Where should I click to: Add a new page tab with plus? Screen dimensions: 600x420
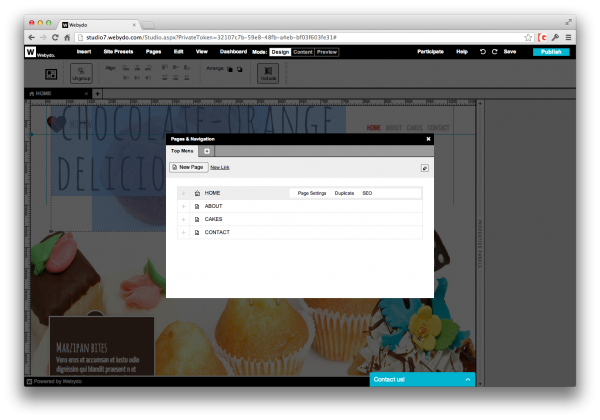point(98,93)
